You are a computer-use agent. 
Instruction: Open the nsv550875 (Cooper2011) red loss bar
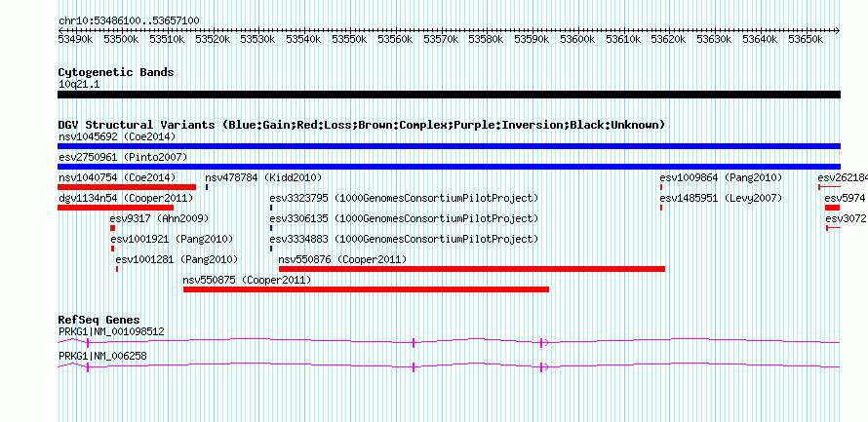(x=366, y=289)
